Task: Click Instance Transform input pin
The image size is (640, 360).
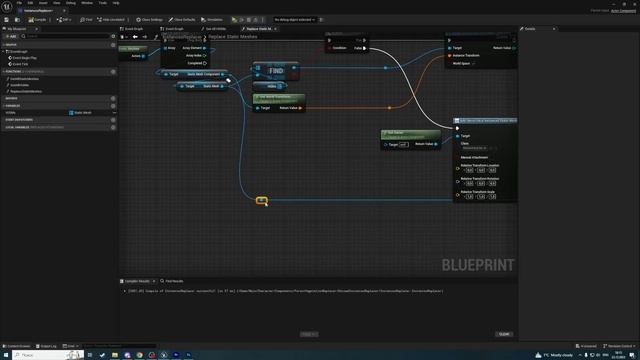Action: [x=449, y=56]
